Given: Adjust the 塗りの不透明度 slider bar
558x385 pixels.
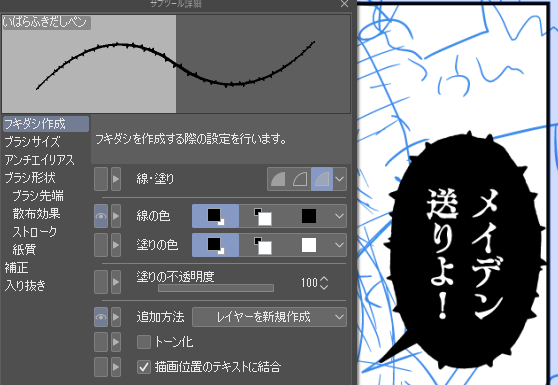Looking at the screenshot, I should 216,288.
